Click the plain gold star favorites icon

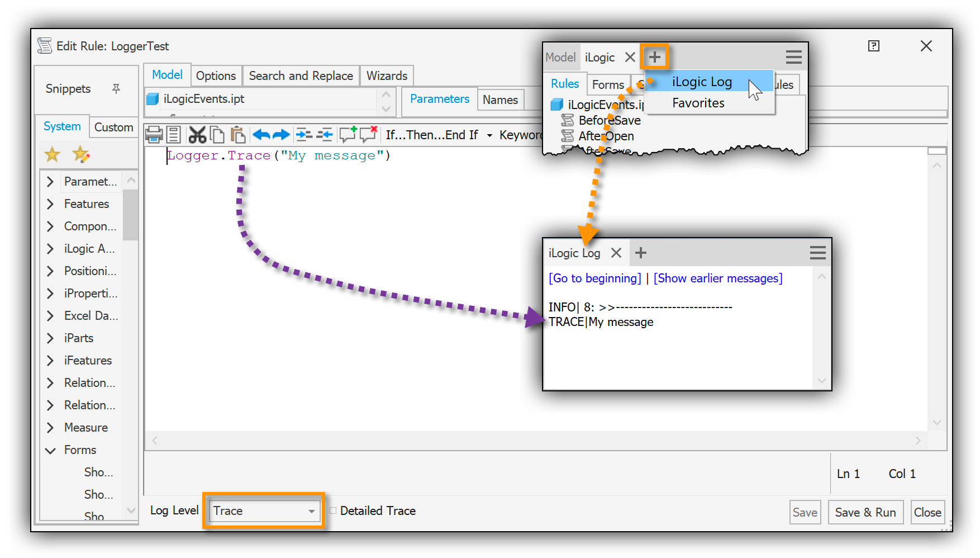53,154
